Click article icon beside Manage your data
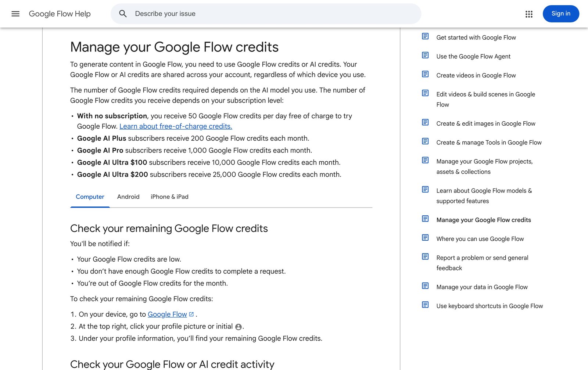This screenshot has width=588, height=370. [x=425, y=285]
